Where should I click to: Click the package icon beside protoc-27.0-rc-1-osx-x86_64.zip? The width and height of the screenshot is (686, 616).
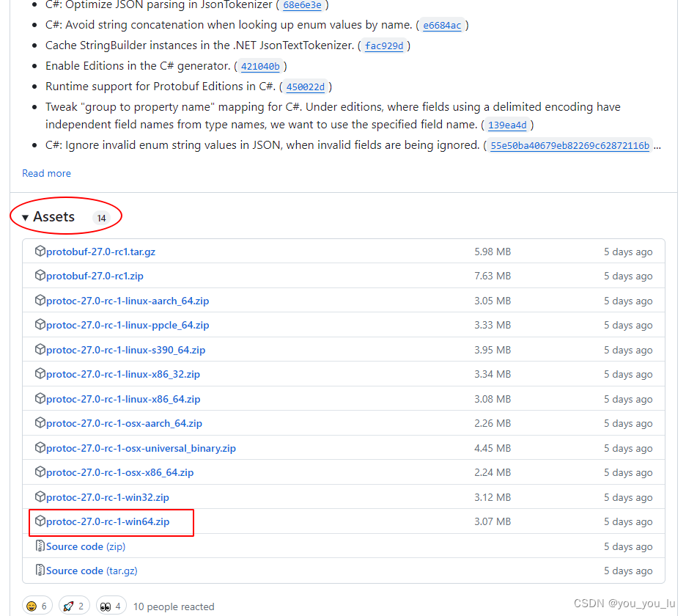(40, 472)
